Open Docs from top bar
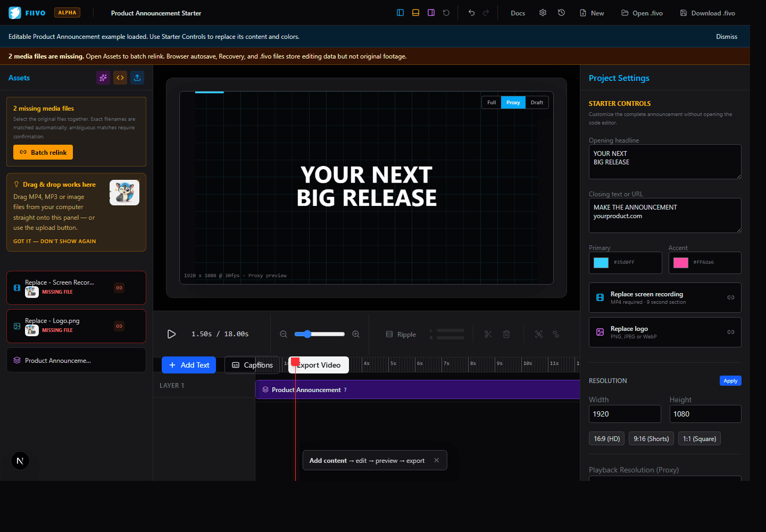Screen dimensions: 766x532 (518, 13)
